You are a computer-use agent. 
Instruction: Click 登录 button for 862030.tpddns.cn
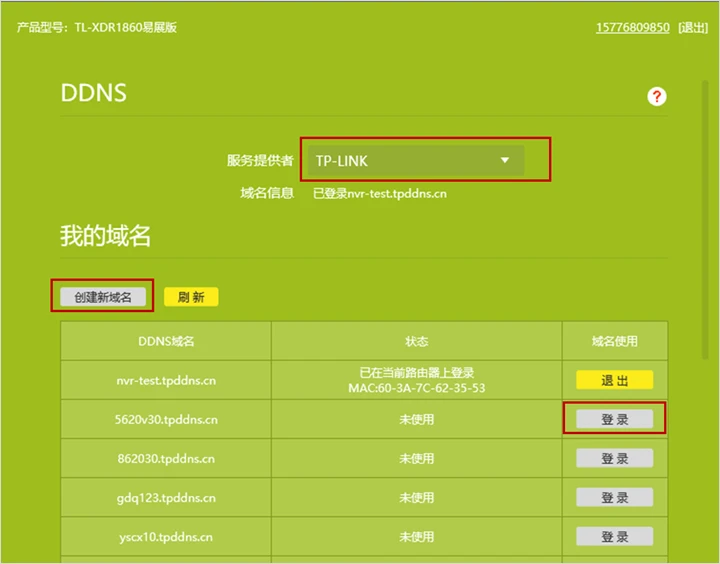(614, 458)
